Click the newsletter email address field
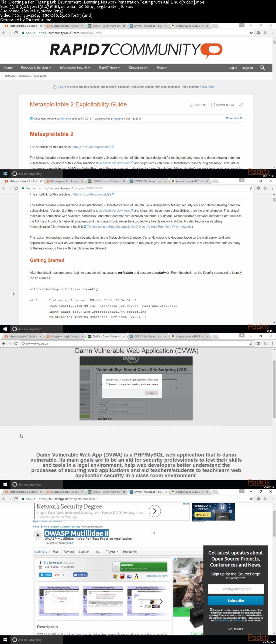This screenshot has height=644, width=276. click(236, 589)
